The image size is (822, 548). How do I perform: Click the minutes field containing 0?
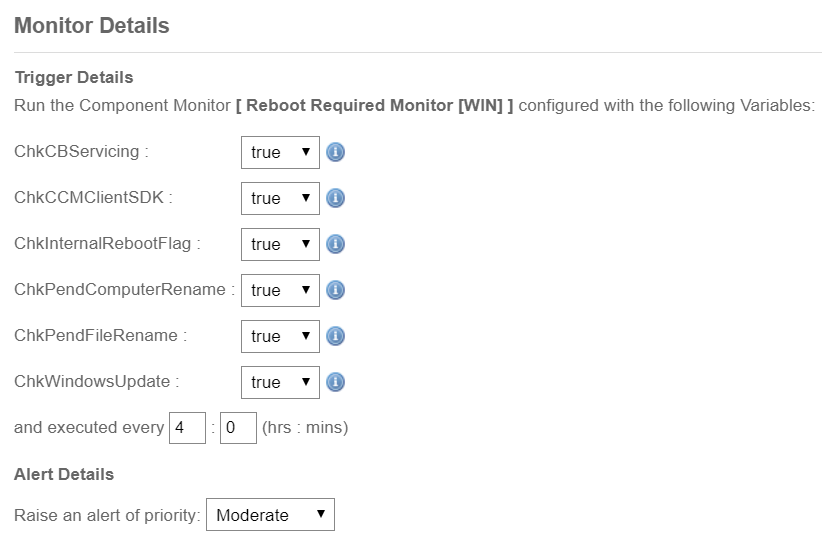pyautogui.click(x=238, y=428)
